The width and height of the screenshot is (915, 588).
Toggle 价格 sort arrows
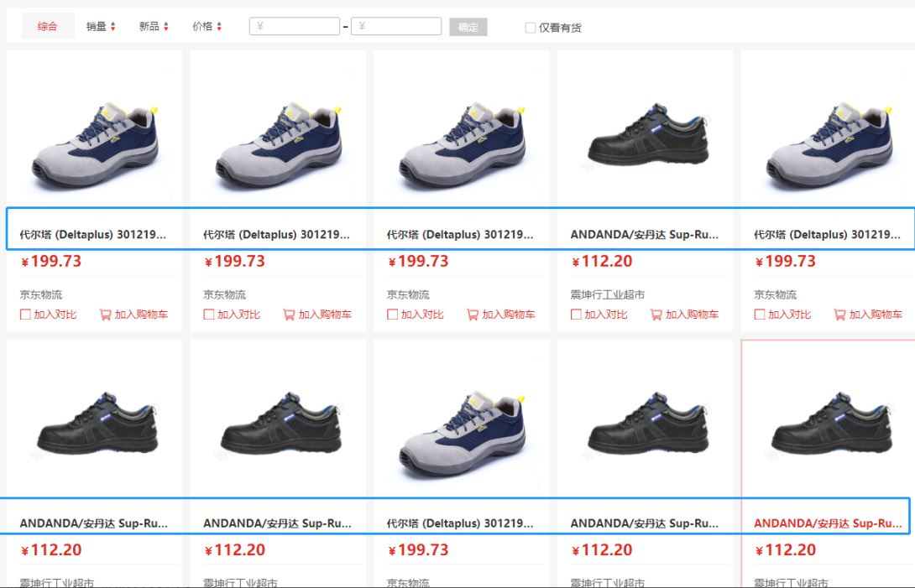(219, 26)
